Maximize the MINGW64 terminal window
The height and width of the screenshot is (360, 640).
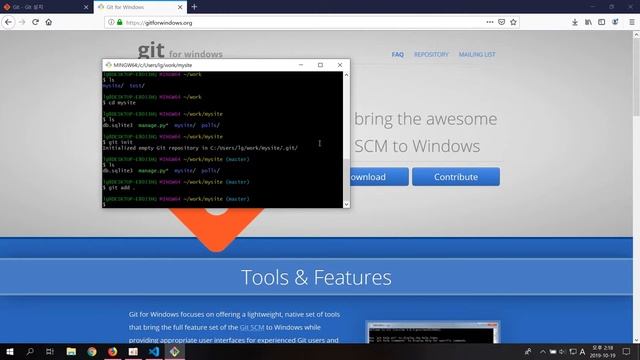click(320, 65)
